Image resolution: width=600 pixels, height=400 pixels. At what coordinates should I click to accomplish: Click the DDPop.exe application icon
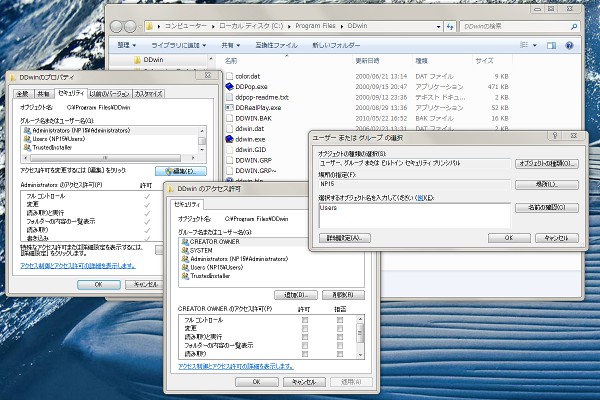(x=230, y=87)
